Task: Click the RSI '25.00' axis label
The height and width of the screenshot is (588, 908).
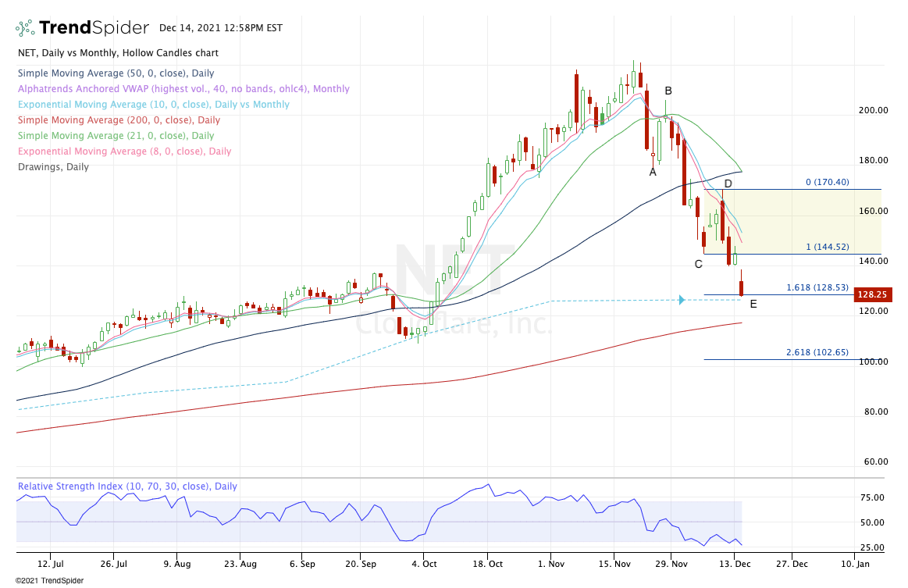Action: (x=872, y=547)
